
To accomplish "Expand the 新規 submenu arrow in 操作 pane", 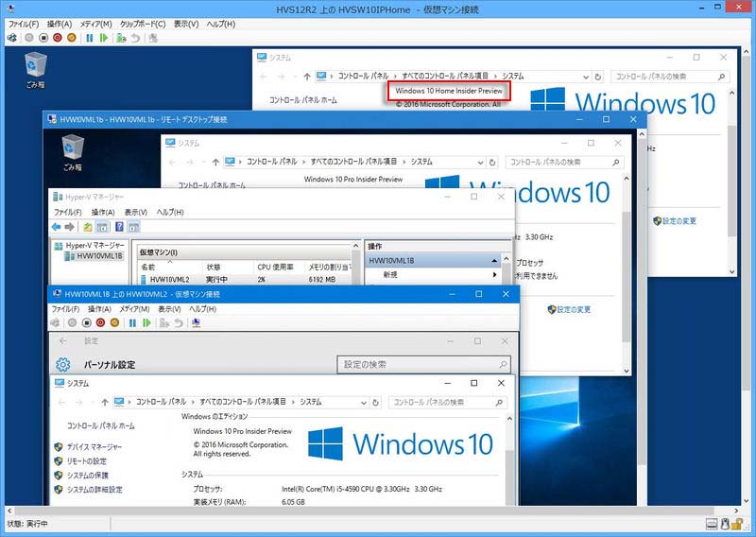I will click(x=494, y=274).
